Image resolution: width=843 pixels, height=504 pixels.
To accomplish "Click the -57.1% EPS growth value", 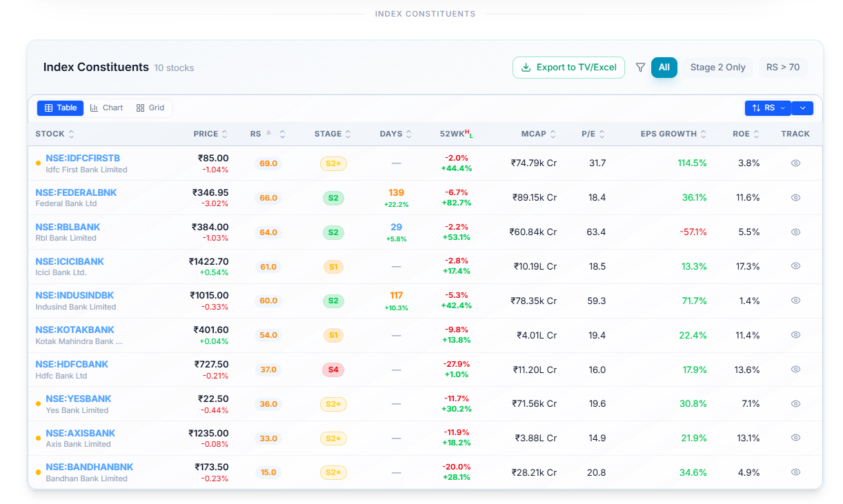I will coord(693,232).
